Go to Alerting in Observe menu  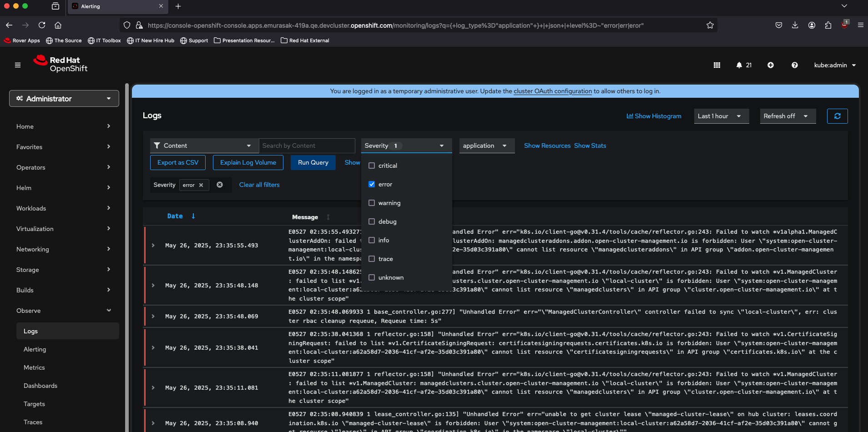tap(35, 349)
